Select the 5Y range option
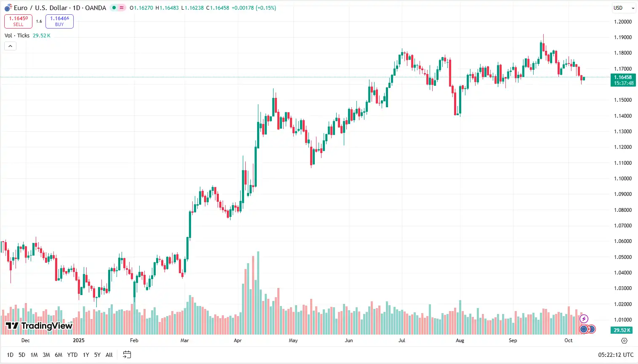The height and width of the screenshot is (364, 638). [97, 355]
